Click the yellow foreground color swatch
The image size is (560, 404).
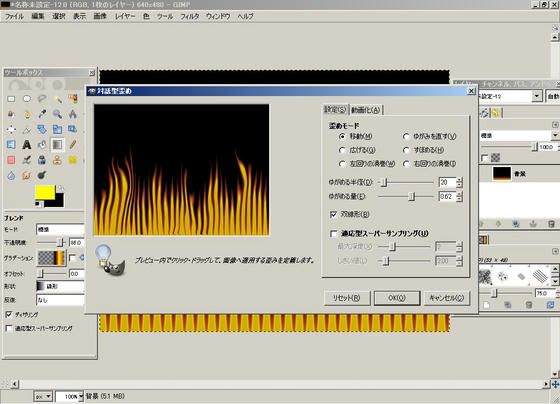[45, 193]
